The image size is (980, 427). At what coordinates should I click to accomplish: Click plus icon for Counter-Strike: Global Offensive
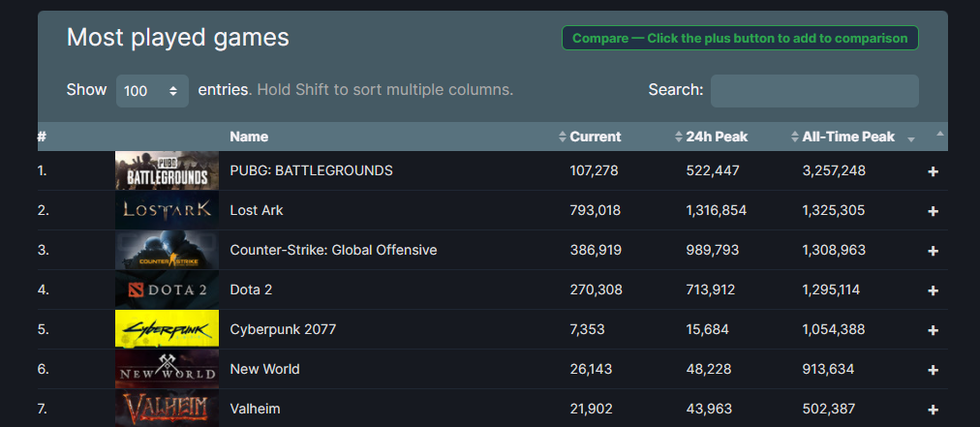pyautogui.click(x=934, y=251)
